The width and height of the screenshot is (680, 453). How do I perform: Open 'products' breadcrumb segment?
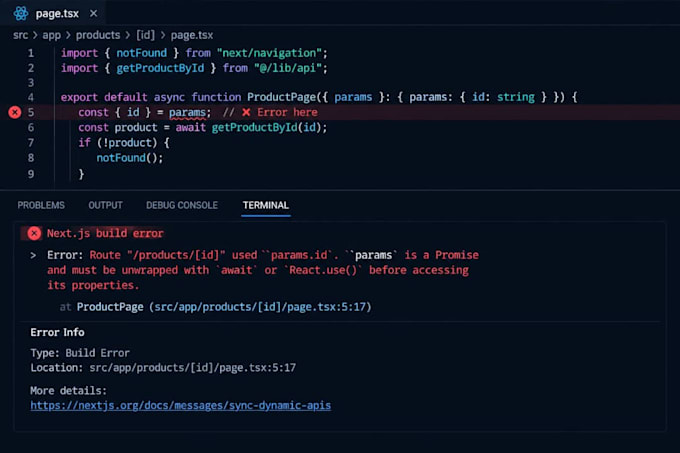click(98, 35)
